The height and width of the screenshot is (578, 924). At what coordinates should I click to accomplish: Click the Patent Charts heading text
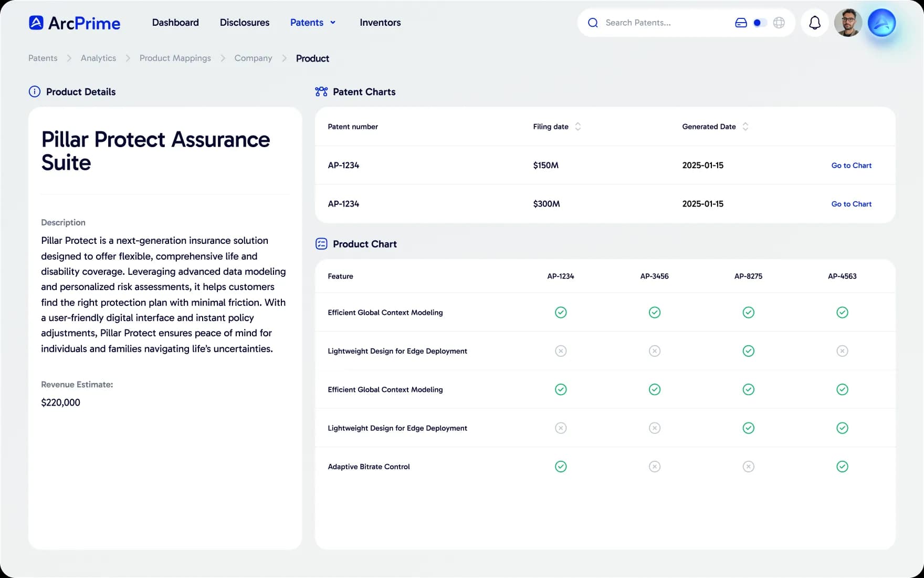point(364,92)
